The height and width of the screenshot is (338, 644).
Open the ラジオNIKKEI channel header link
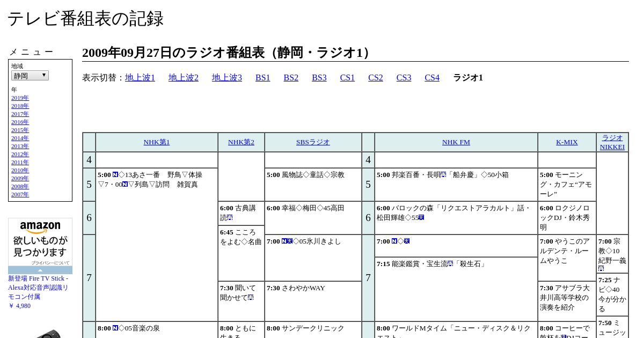[612, 142]
